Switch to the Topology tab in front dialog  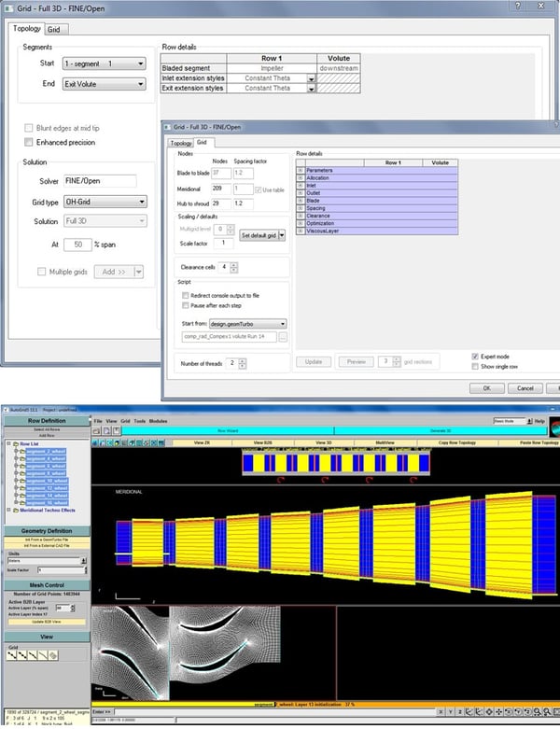pyautogui.click(x=180, y=143)
